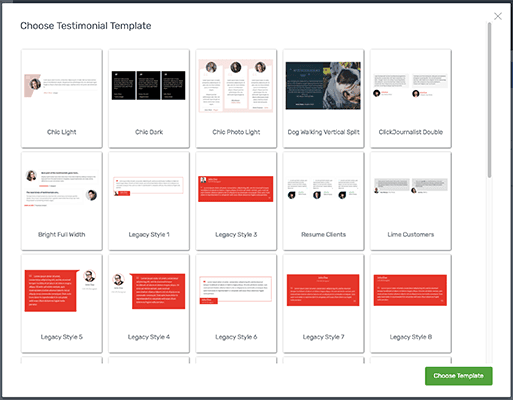Pick the Bright Full Width template

point(62,201)
